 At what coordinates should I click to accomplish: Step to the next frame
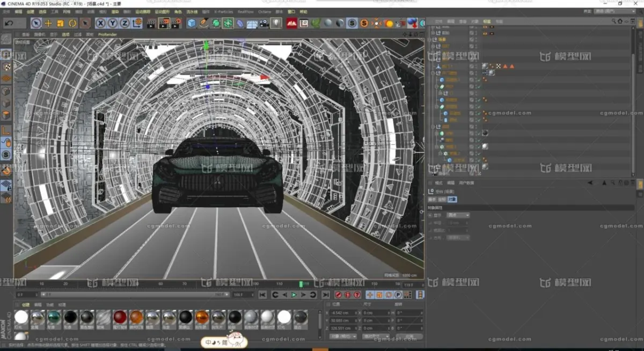pyautogui.click(x=303, y=295)
